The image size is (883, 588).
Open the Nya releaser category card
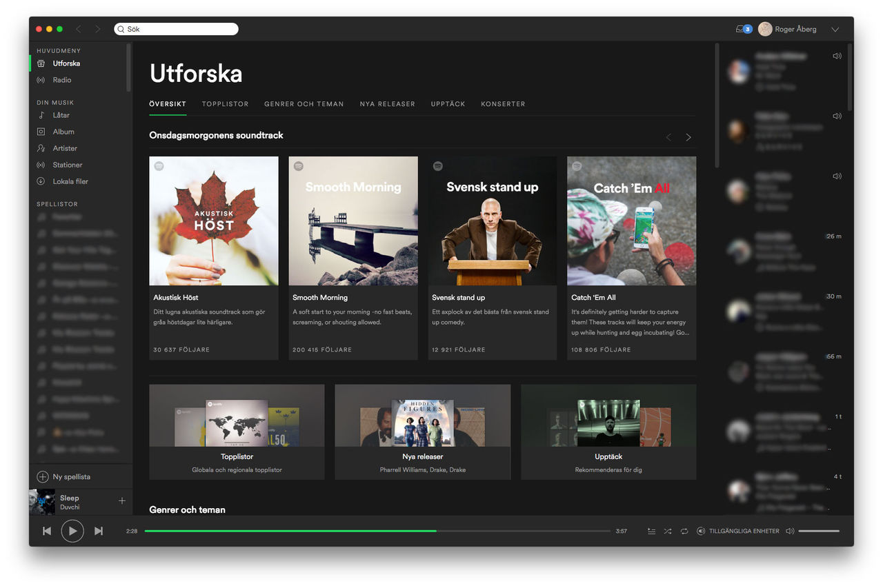click(x=423, y=432)
